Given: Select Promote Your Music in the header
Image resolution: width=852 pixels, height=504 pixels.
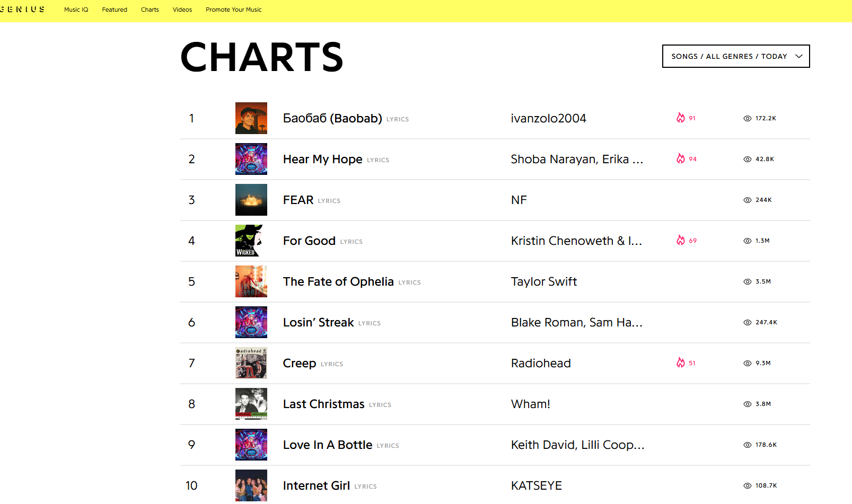Looking at the screenshot, I should 234,10.
